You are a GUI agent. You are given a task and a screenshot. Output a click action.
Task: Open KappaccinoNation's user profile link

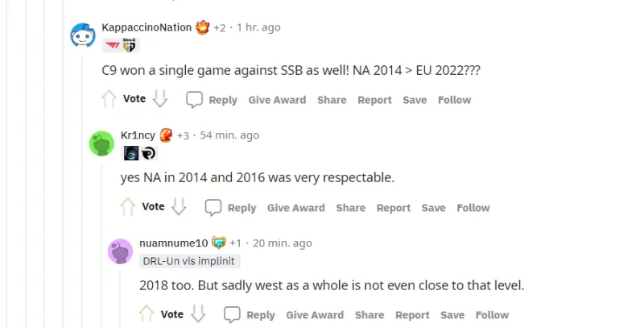[x=147, y=27]
